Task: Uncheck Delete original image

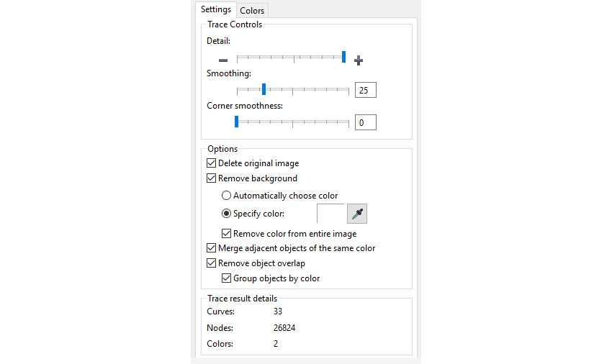Action: [x=212, y=163]
